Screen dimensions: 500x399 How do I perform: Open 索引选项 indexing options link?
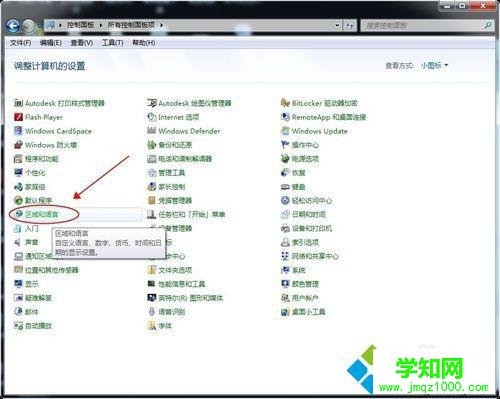point(305,242)
